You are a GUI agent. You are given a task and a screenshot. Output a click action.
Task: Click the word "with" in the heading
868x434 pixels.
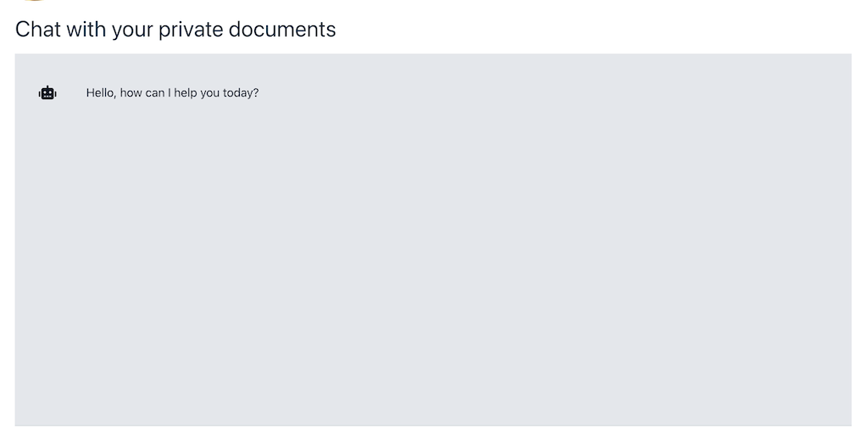86,30
